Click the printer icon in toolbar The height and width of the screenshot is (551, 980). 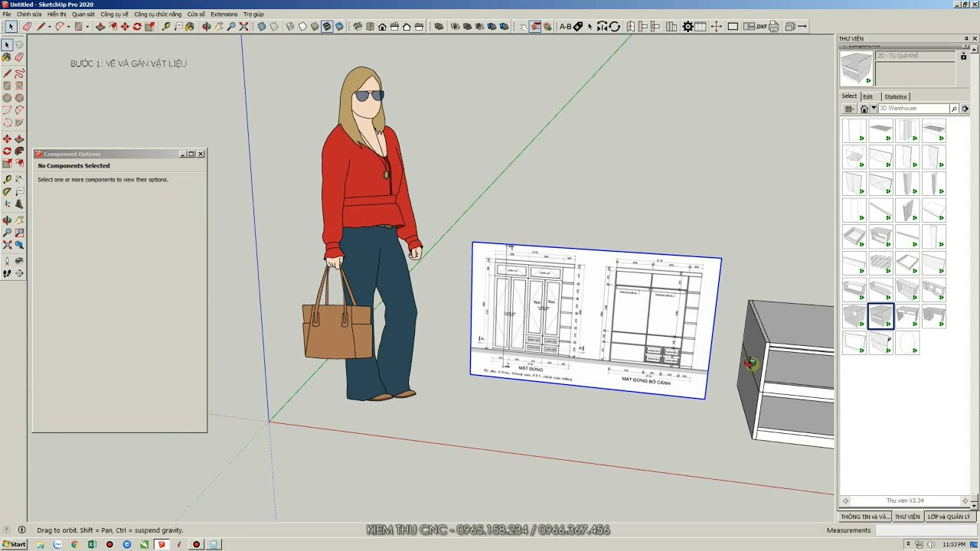(x=773, y=26)
